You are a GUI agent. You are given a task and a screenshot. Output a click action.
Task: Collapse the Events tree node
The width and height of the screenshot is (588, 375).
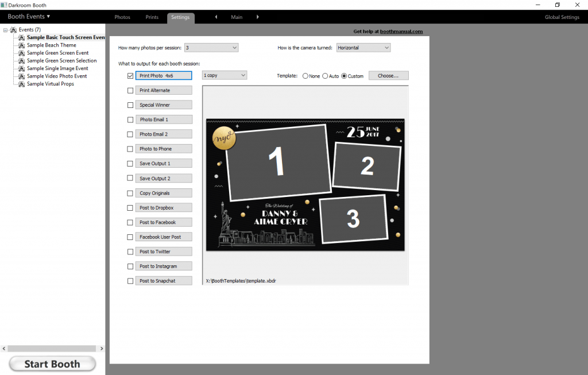(x=5, y=30)
